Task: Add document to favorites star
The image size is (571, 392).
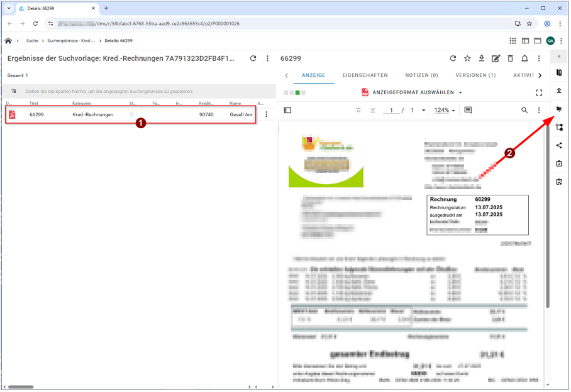Action: pyautogui.click(x=467, y=58)
